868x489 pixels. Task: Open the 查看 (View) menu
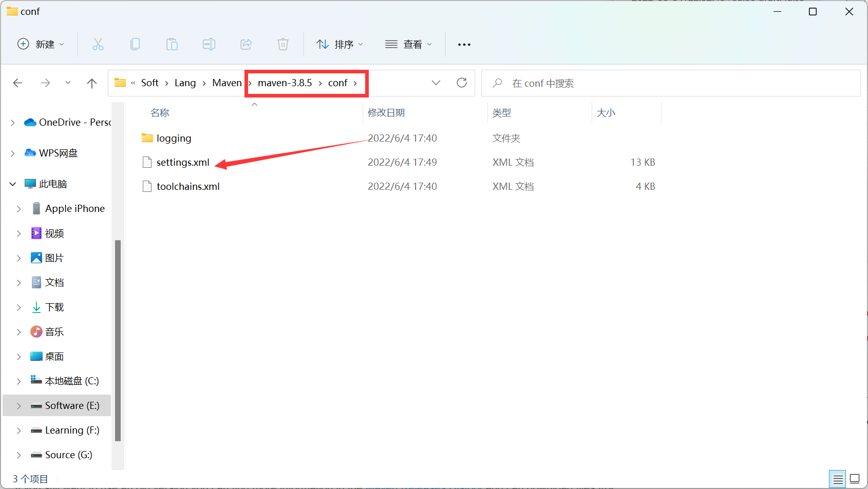408,45
